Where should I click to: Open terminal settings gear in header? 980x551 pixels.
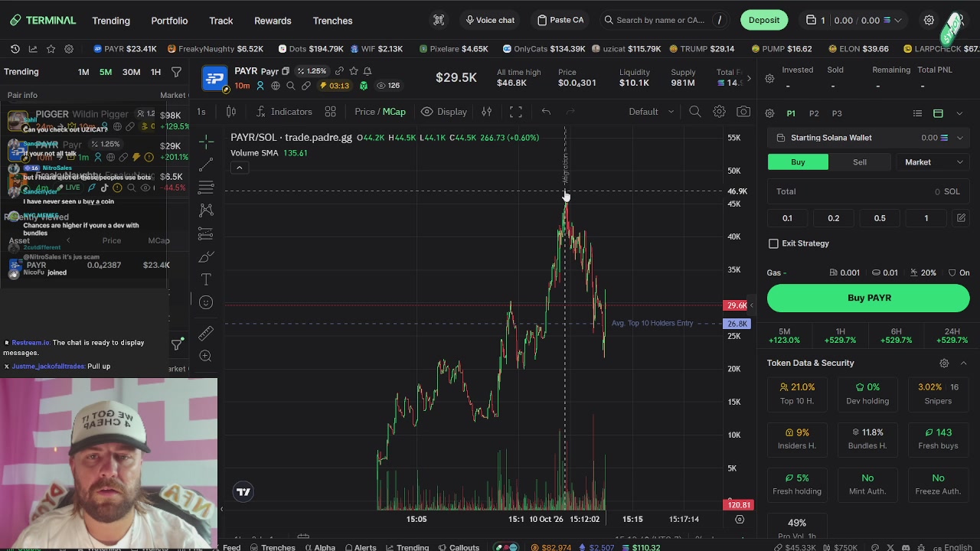[x=929, y=21]
